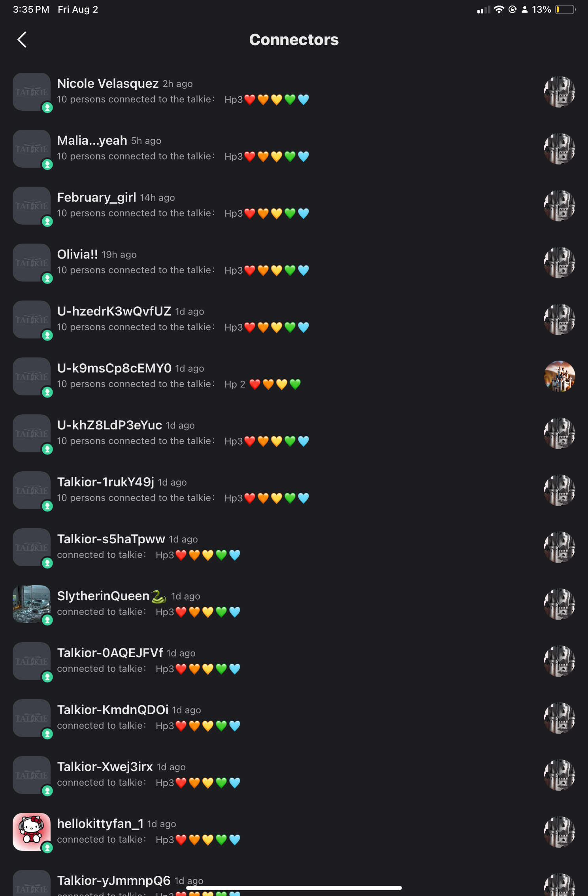Tap Talkior-0AQEJFVf default avatar
This screenshot has width=588, height=896.
[x=32, y=661]
